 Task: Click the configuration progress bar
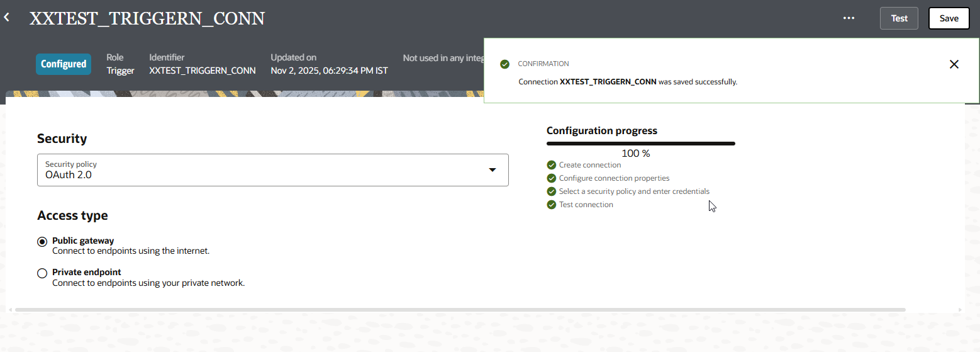coord(640,144)
